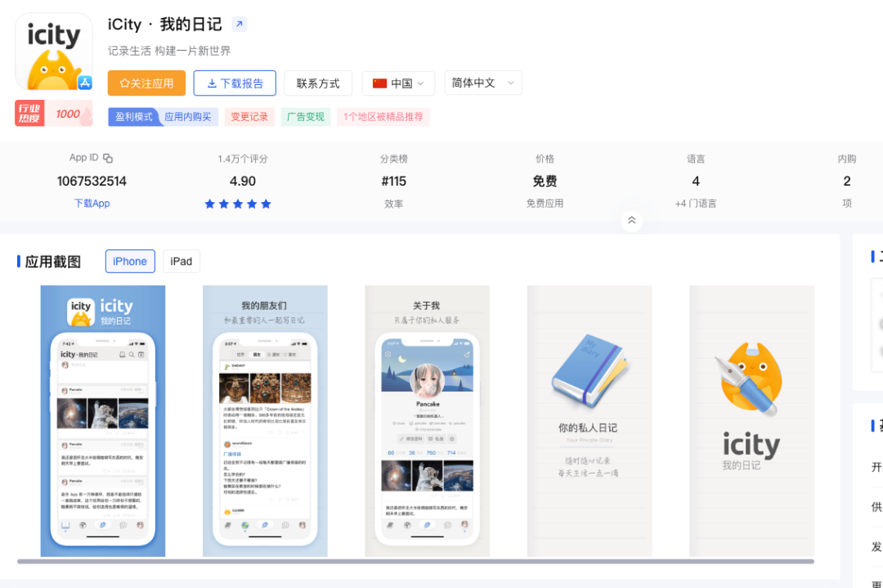Click the 1.4万个评分 label
Image resolution: width=883 pixels, height=588 pixels.
[243, 159]
